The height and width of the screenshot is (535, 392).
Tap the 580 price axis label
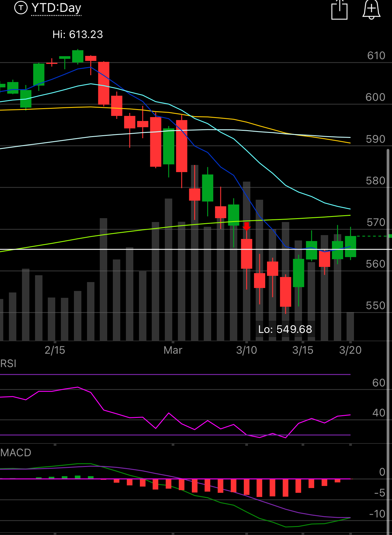pos(375,181)
